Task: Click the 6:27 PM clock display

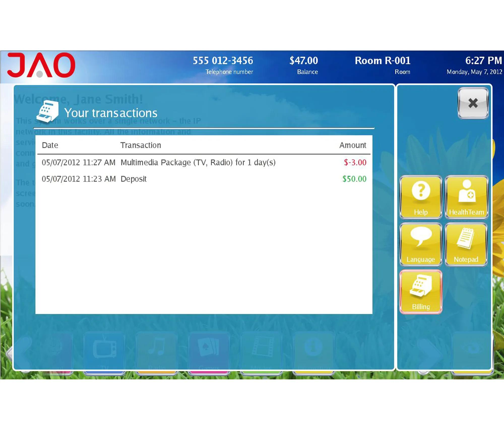Action: [483, 61]
